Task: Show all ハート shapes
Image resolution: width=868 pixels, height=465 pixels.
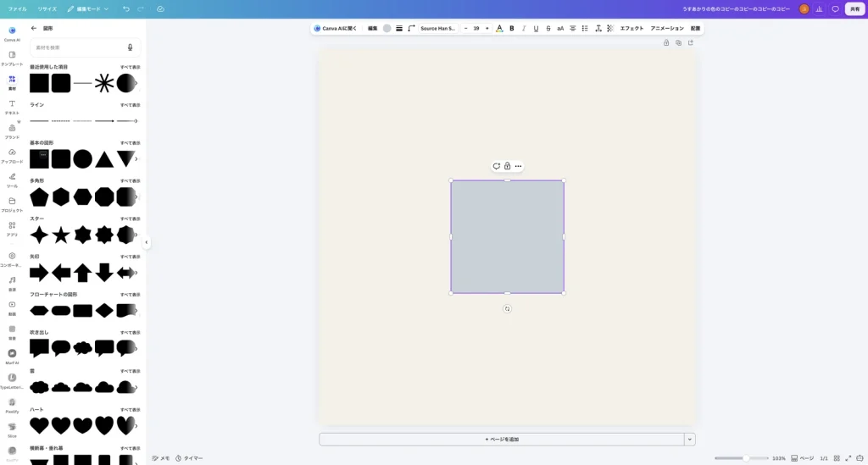Action: [130, 410]
